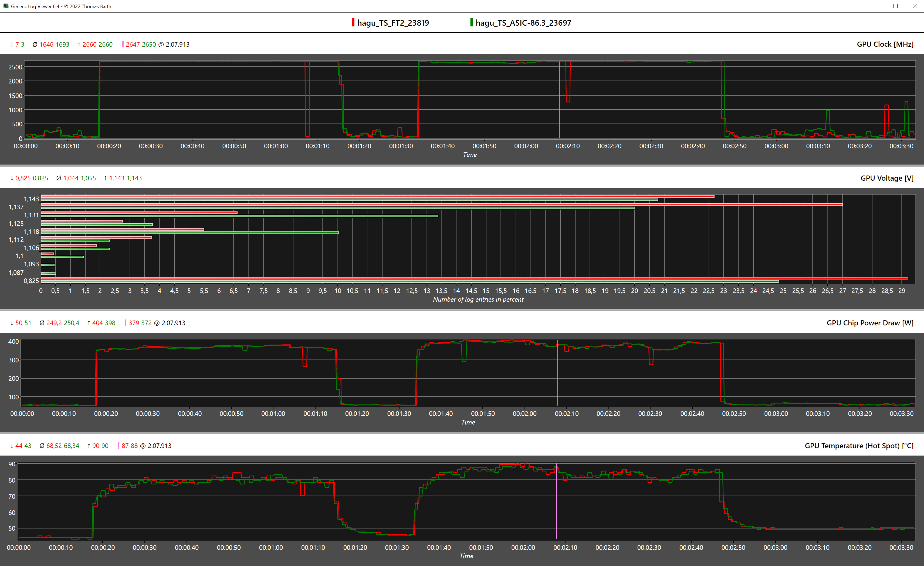Maximize the Generic Log Viewer window

(895, 6)
